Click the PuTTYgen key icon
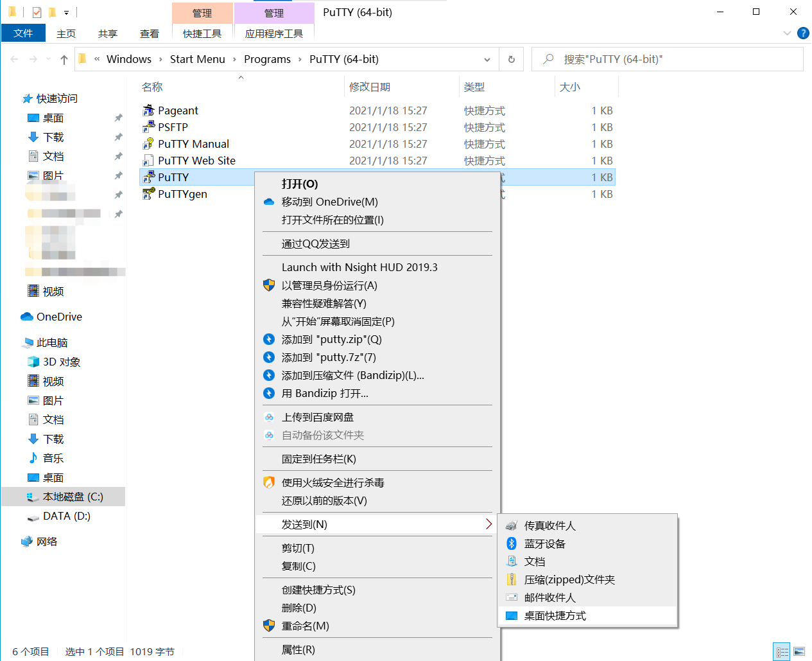 pos(148,194)
